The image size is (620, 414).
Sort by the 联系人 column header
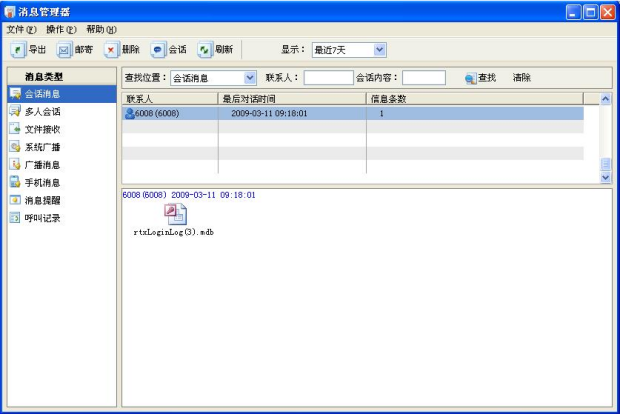coord(170,99)
